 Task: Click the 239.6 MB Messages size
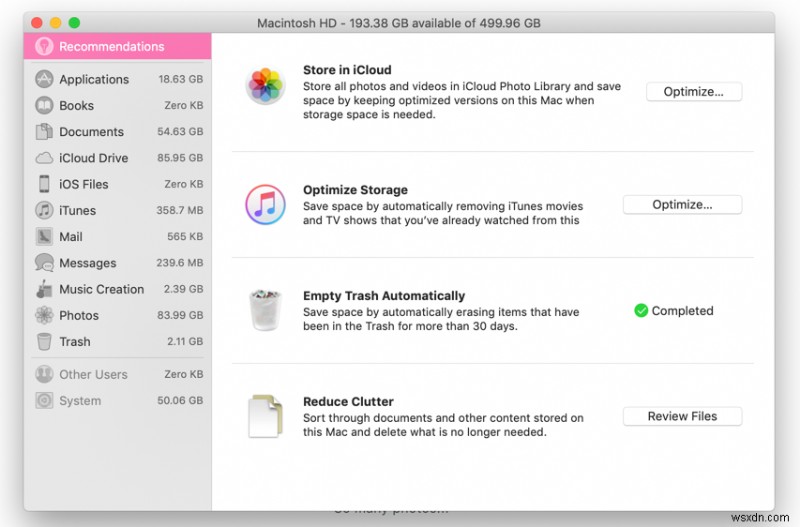pyautogui.click(x=180, y=263)
